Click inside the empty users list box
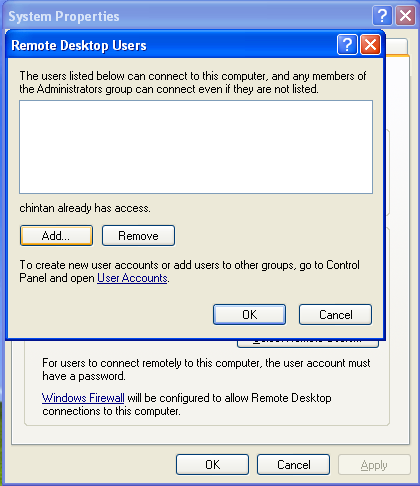This screenshot has height=486, width=420. coord(196,147)
